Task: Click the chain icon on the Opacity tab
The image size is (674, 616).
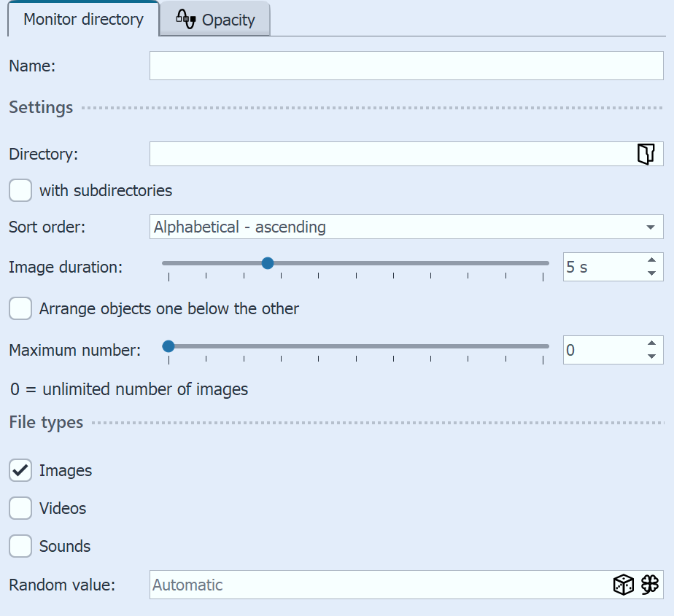Action: [185, 19]
